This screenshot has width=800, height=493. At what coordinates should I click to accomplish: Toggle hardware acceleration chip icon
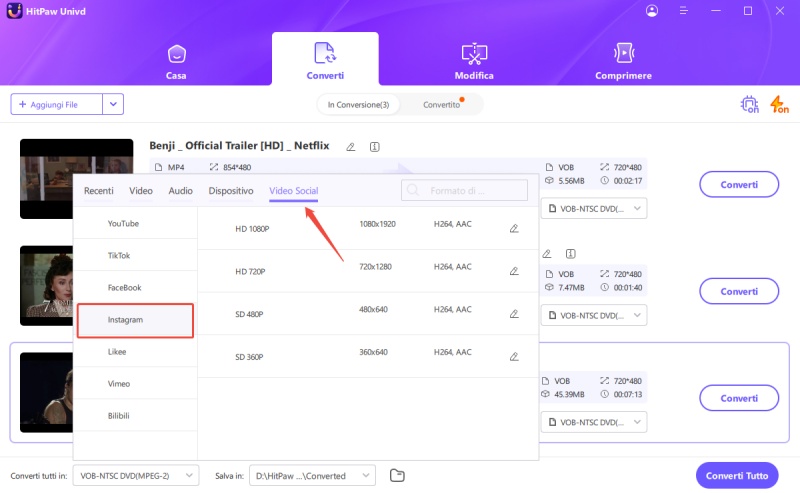tap(750, 104)
